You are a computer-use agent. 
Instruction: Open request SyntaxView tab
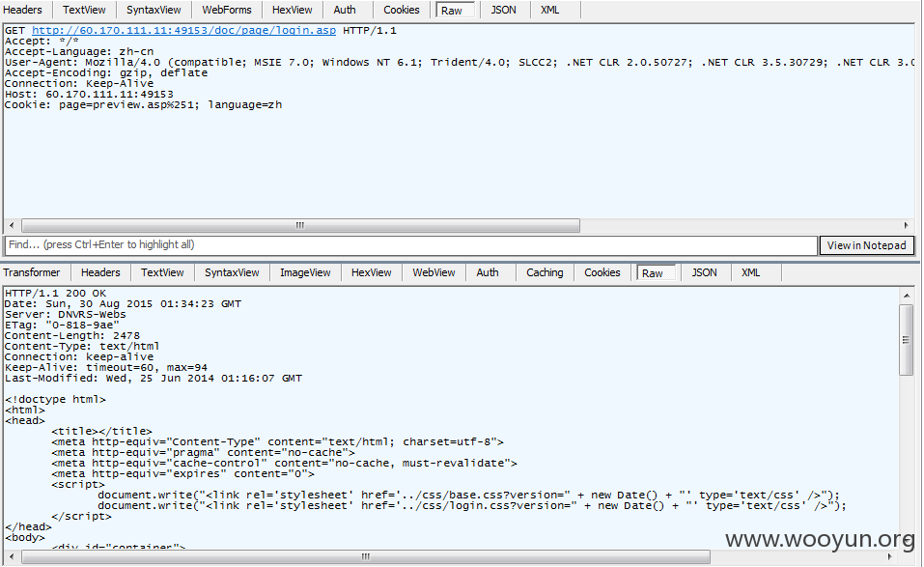[x=154, y=10]
